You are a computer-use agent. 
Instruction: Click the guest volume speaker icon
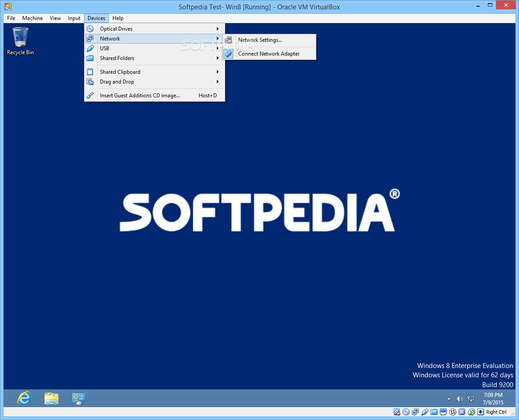click(459, 399)
